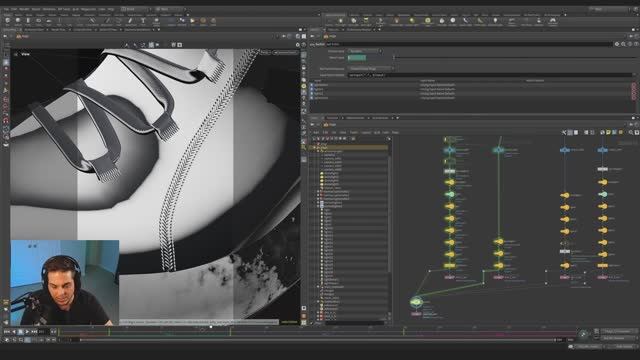Select the Spray Paint shelf tool
This screenshot has height=360, width=640.
click(130, 21)
